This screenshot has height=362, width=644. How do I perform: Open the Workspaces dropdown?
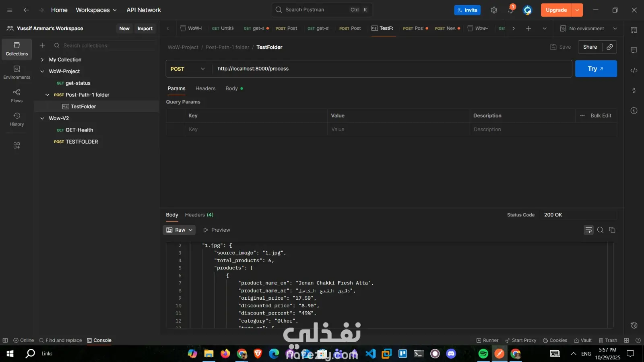tap(96, 10)
